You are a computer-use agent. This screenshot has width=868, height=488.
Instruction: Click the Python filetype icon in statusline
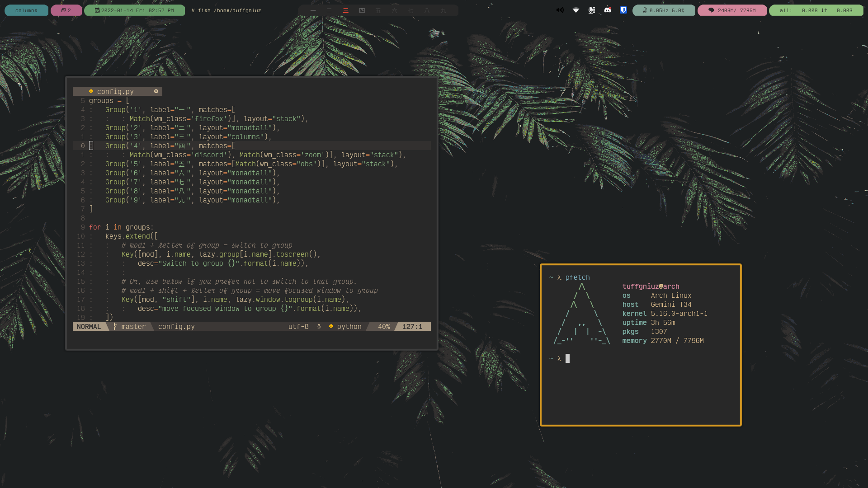(331, 326)
